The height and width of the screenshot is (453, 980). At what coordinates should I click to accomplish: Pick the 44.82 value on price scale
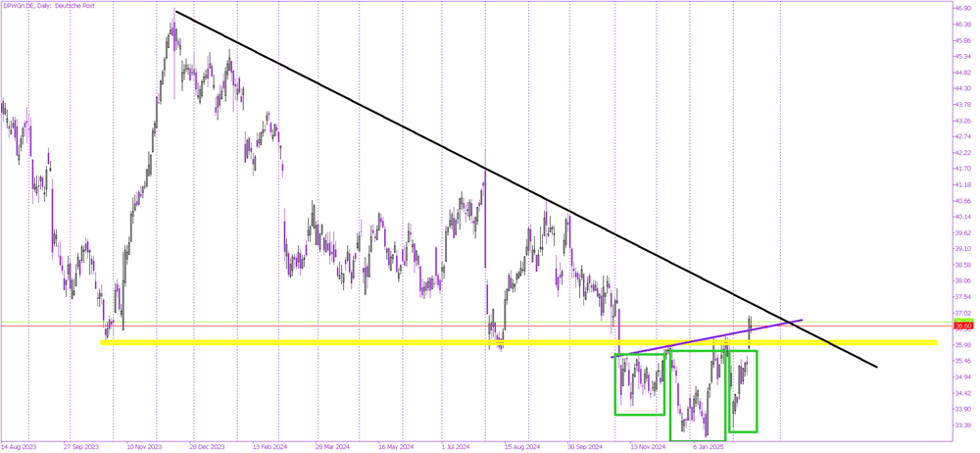click(x=962, y=73)
